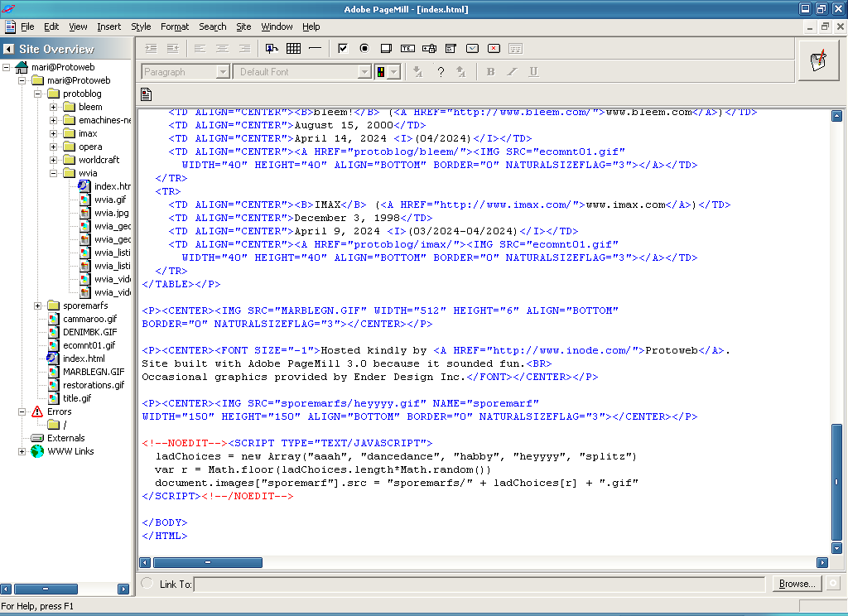
Task: Click the Insert Radio Button icon
Action: coord(364,49)
